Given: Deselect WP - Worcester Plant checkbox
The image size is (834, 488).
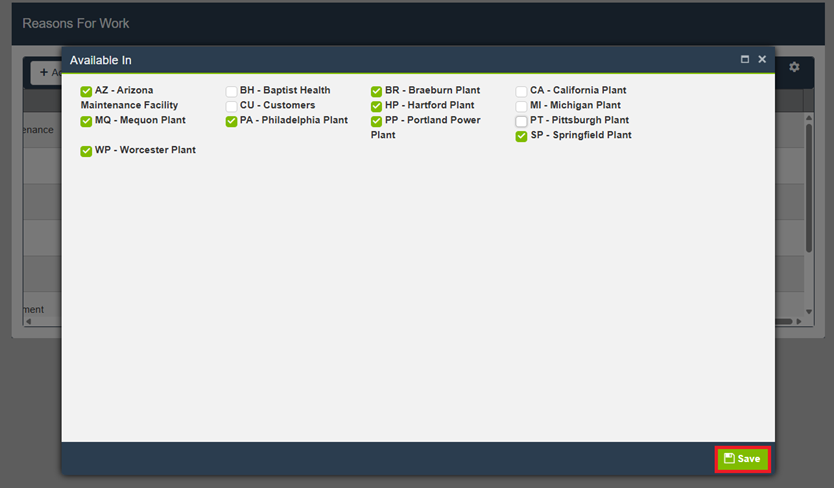Looking at the screenshot, I should 86,151.
